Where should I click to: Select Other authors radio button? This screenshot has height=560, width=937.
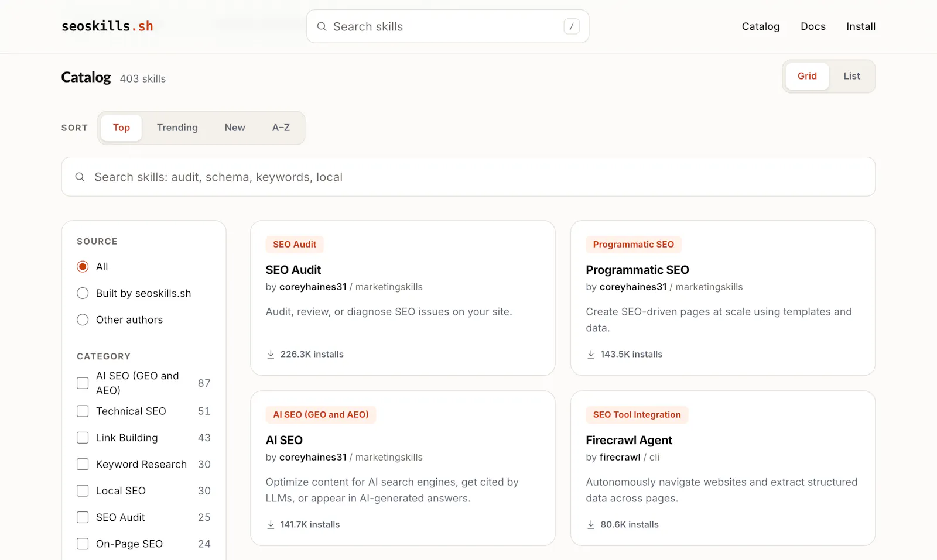coord(83,319)
